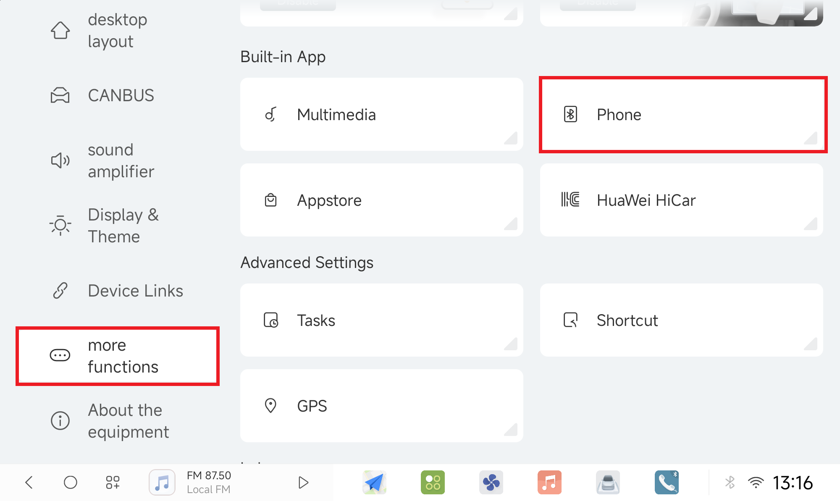Tap the circular home button
Image resolution: width=840 pixels, height=504 pixels.
tap(71, 483)
